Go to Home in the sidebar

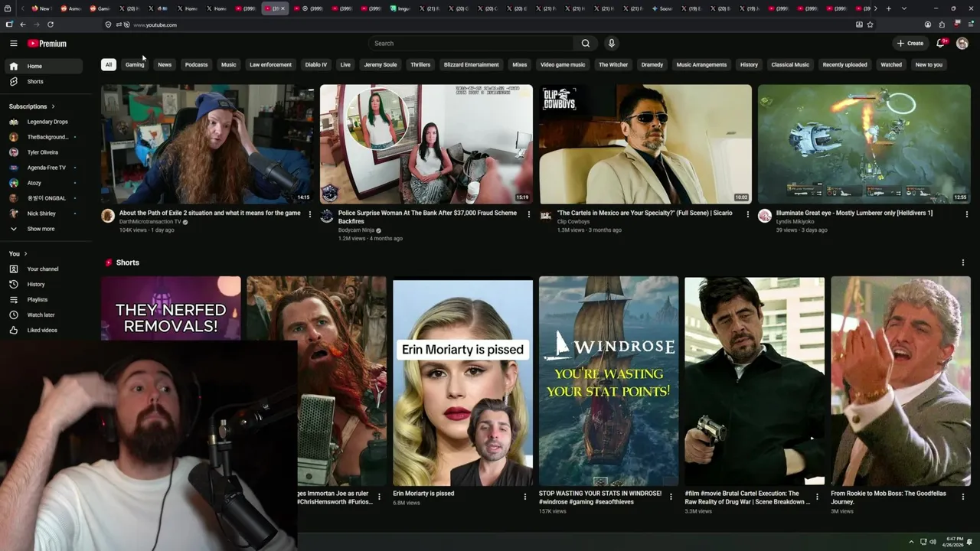click(43, 67)
